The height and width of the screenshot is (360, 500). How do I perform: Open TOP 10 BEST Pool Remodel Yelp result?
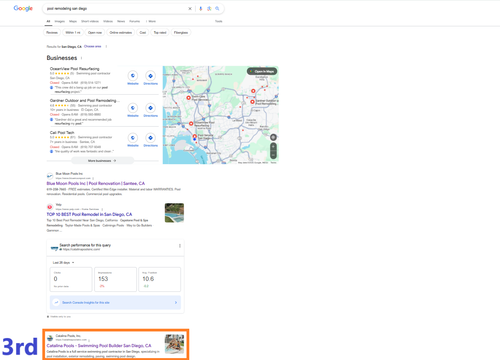point(89,214)
